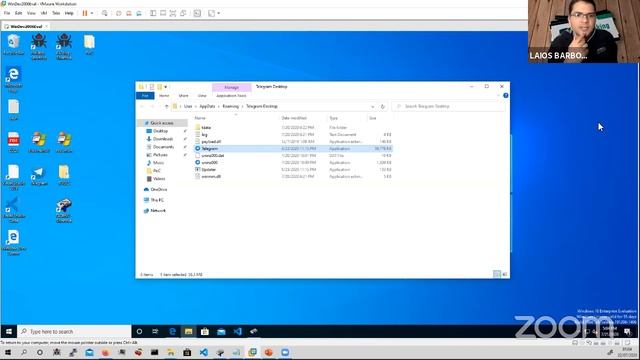Select the Telegram desktop shortcut icon
This screenshot has height=360, width=640.
pyautogui.click(x=39, y=176)
